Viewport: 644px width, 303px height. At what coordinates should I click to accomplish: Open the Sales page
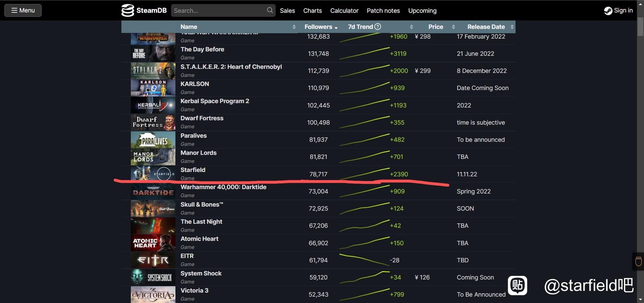coord(287,11)
